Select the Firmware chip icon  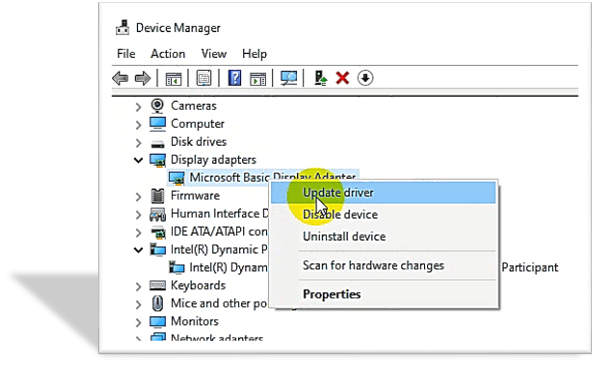158,196
